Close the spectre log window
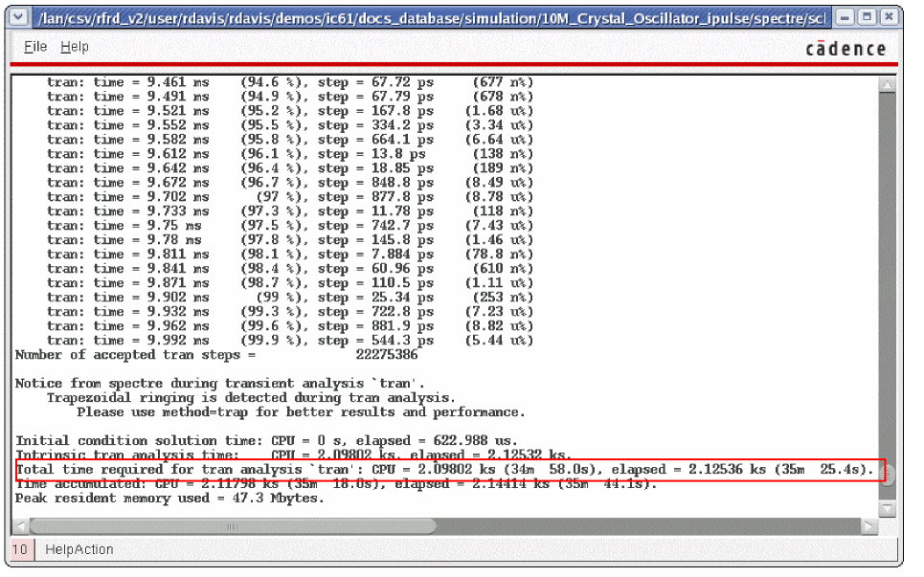The width and height of the screenshot is (924, 577). coord(888,17)
